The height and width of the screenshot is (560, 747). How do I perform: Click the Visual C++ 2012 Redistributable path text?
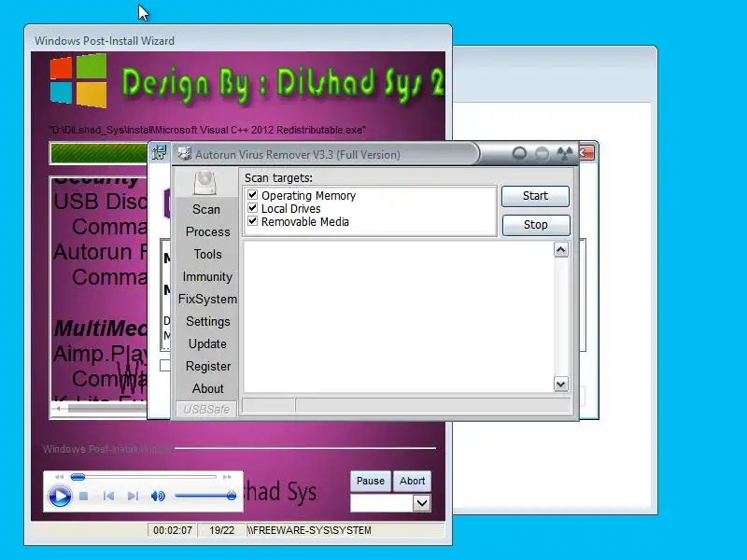coord(207,130)
